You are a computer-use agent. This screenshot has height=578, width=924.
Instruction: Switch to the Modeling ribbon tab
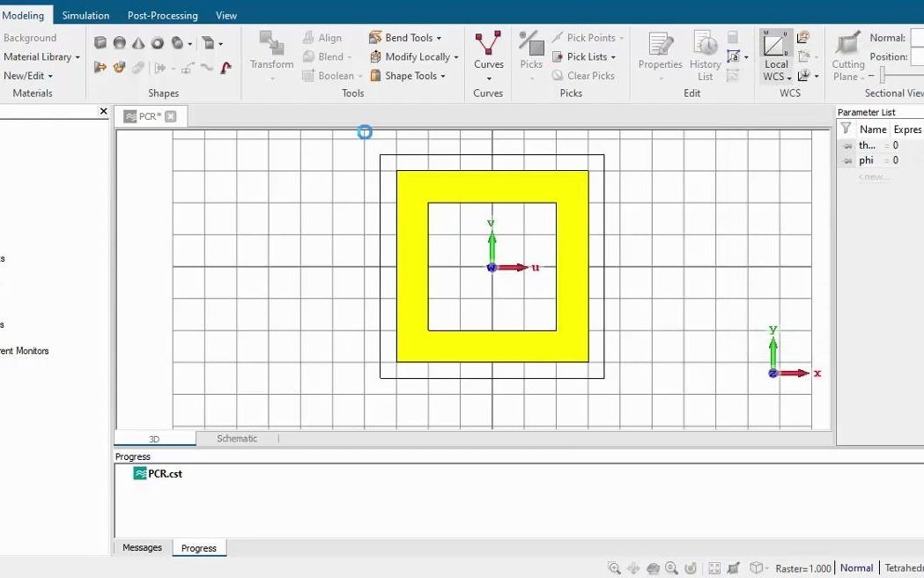coord(23,15)
